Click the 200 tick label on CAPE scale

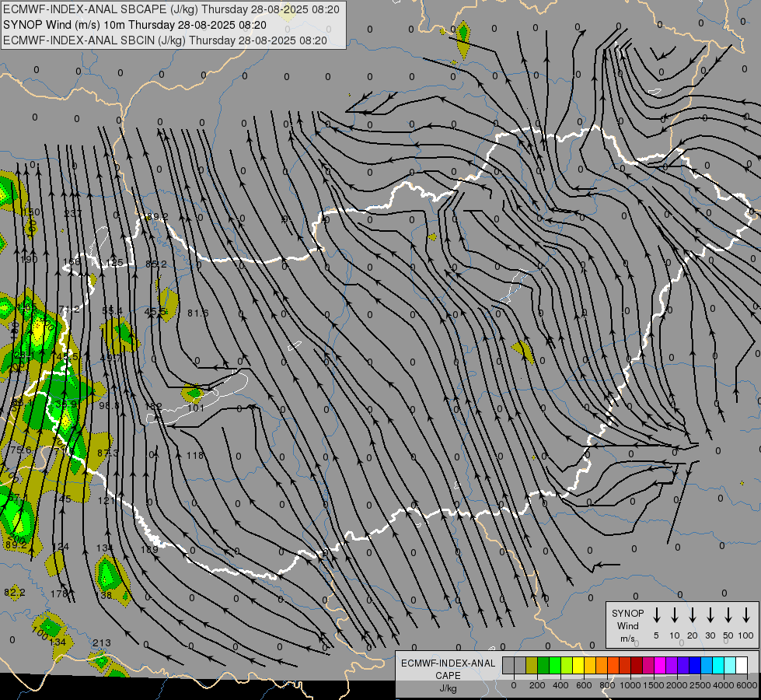[x=537, y=685]
